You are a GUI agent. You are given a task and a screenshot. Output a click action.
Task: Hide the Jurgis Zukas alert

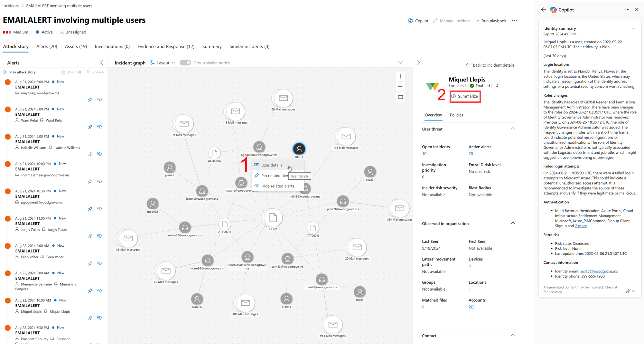100,236
